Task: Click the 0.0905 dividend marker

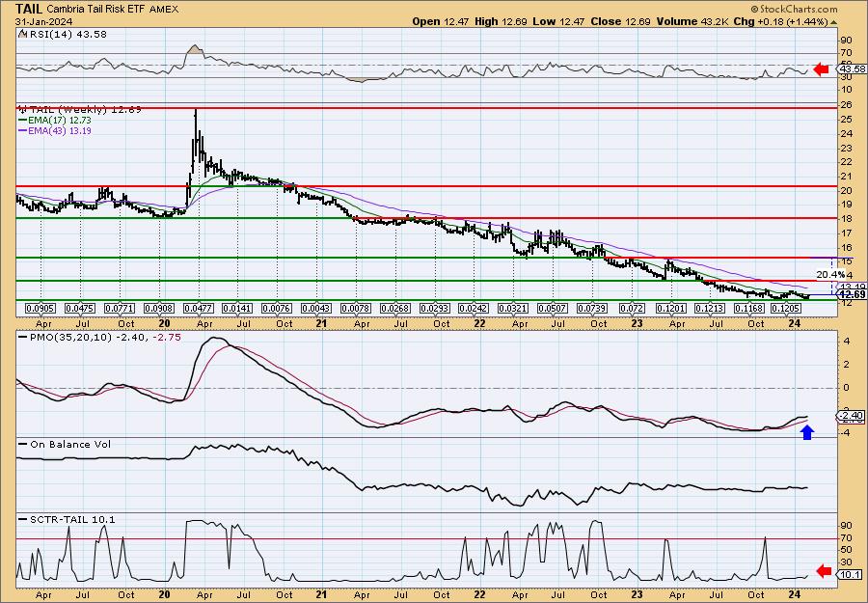Action: 41,308
